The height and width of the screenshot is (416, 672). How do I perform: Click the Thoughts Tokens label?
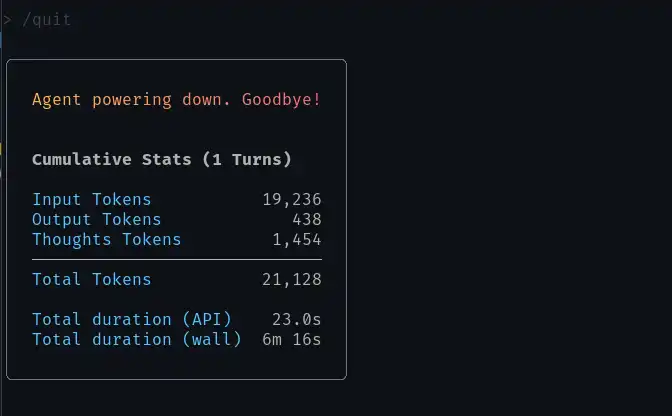click(x=106, y=239)
